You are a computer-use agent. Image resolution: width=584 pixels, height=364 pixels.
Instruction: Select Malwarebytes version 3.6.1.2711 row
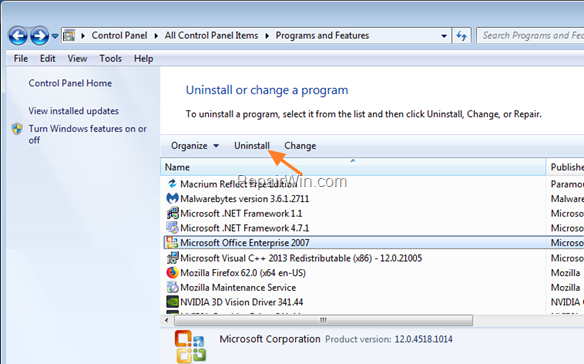point(374,199)
